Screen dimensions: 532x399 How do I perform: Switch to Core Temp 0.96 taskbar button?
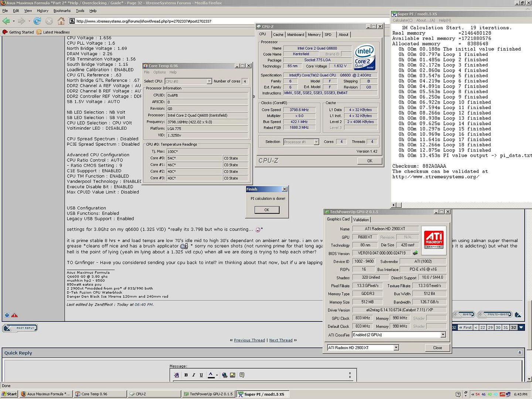[100, 394]
